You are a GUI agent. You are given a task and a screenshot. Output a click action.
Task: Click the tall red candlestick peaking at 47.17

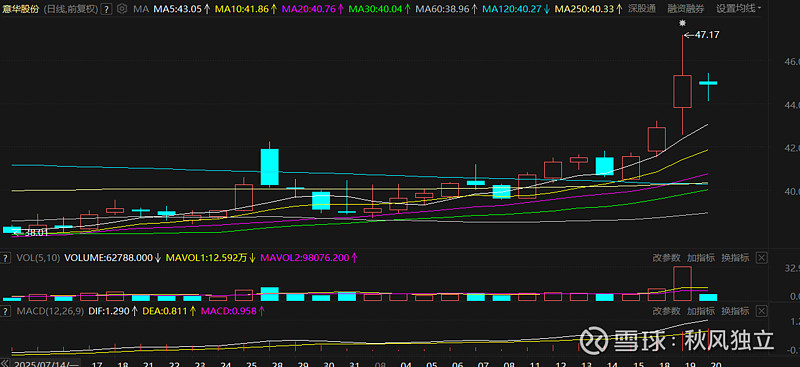click(x=682, y=84)
